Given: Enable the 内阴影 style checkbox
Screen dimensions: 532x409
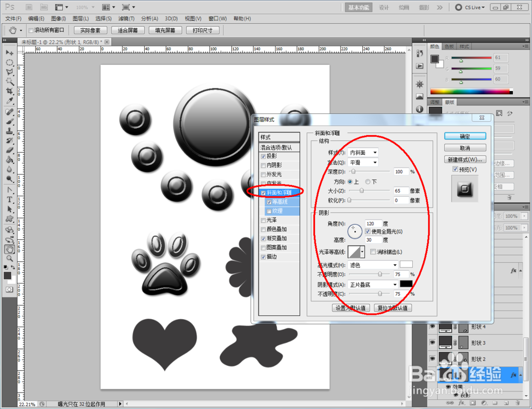Looking at the screenshot, I should [x=263, y=165].
